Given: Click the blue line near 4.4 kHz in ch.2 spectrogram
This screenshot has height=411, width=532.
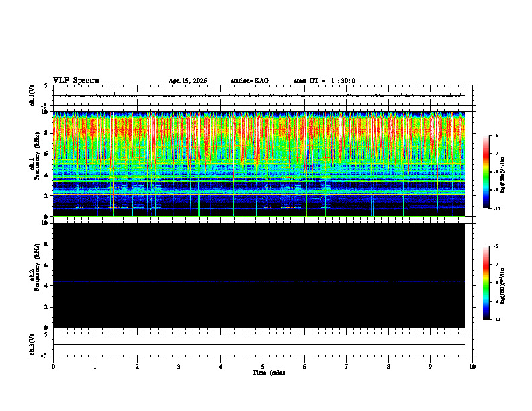Looking at the screenshot, I should 259,282.
